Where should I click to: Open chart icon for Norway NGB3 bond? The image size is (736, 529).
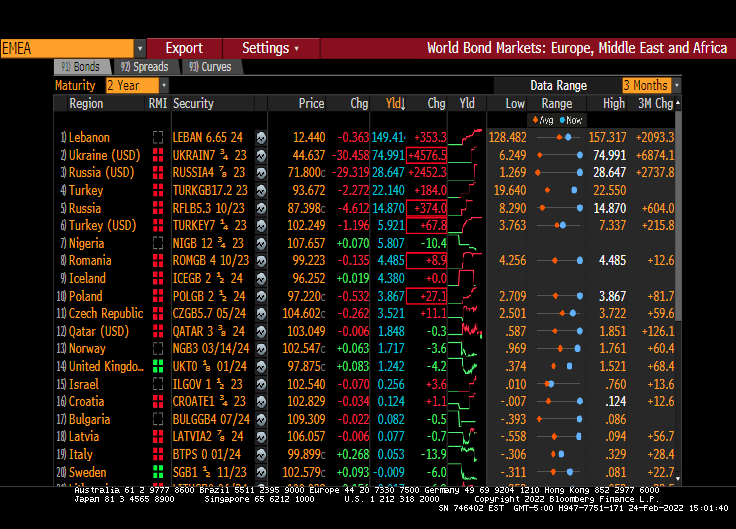point(261,349)
